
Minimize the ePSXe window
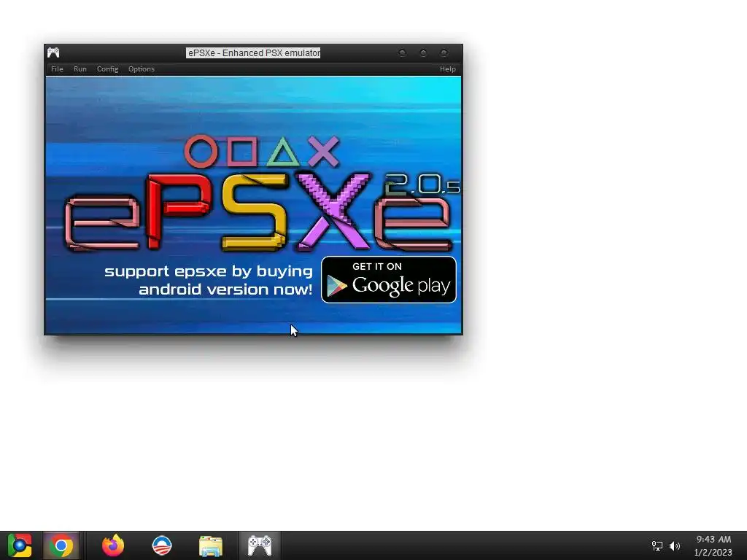click(x=403, y=52)
